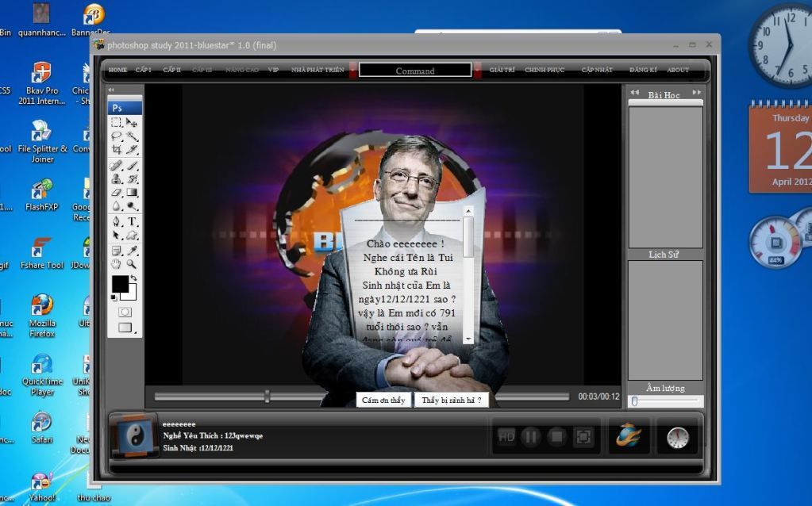Select the Blur tool
The width and height of the screenshot is (812, 506).
click(x=117, y=206)
